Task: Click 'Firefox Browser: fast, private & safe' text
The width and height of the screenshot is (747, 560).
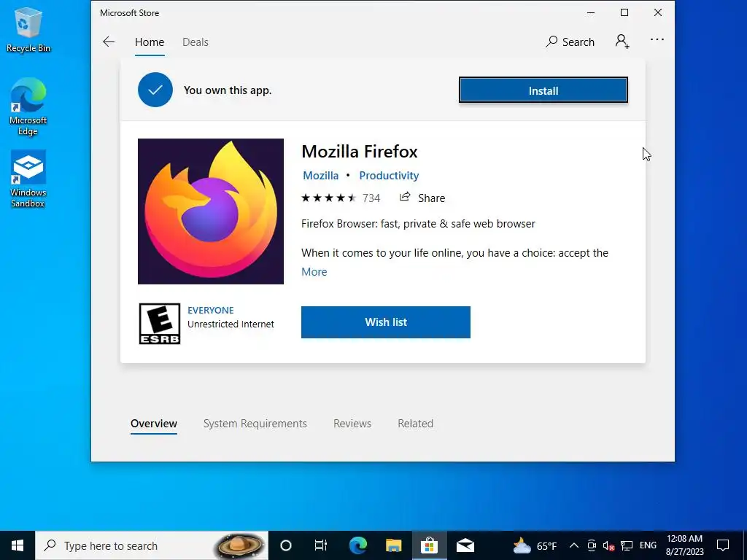Action: click(418, 224)
